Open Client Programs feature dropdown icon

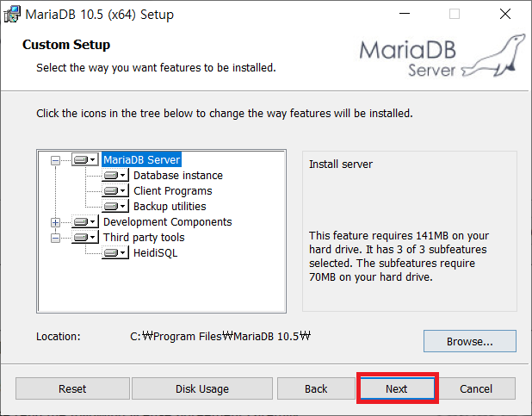[x=115, y=191]
